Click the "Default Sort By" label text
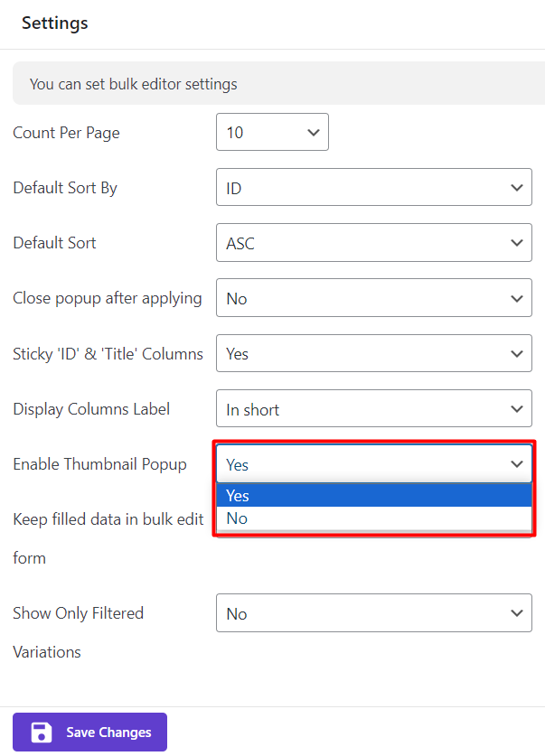 (65, 188)
